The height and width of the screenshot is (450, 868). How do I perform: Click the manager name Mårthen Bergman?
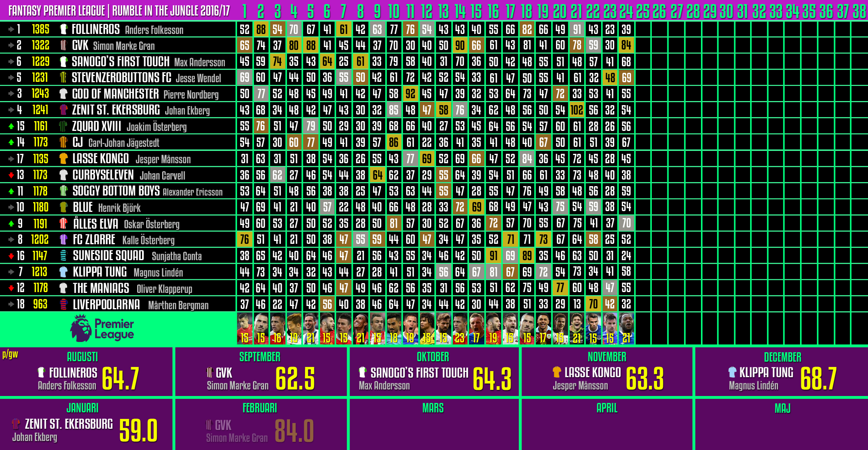pos(178,306)
